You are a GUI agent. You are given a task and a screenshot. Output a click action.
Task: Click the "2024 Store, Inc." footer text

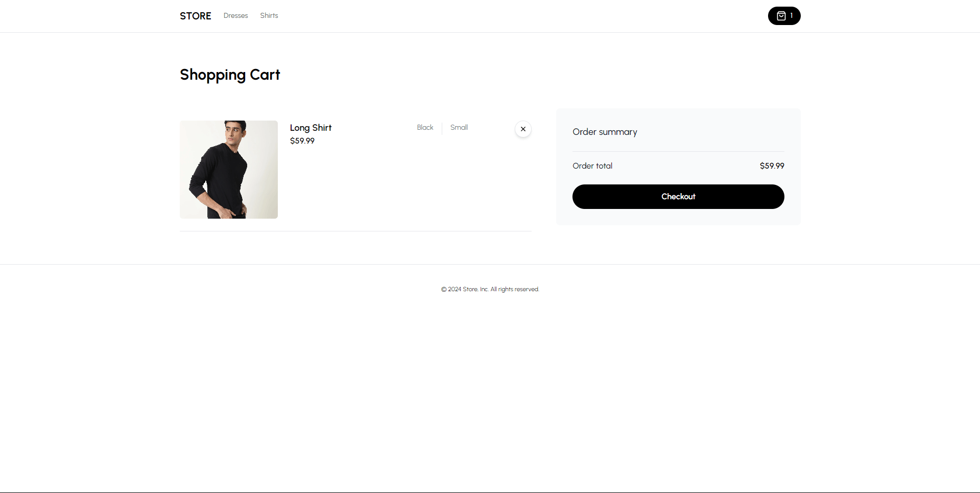click(x=468, y=290)
